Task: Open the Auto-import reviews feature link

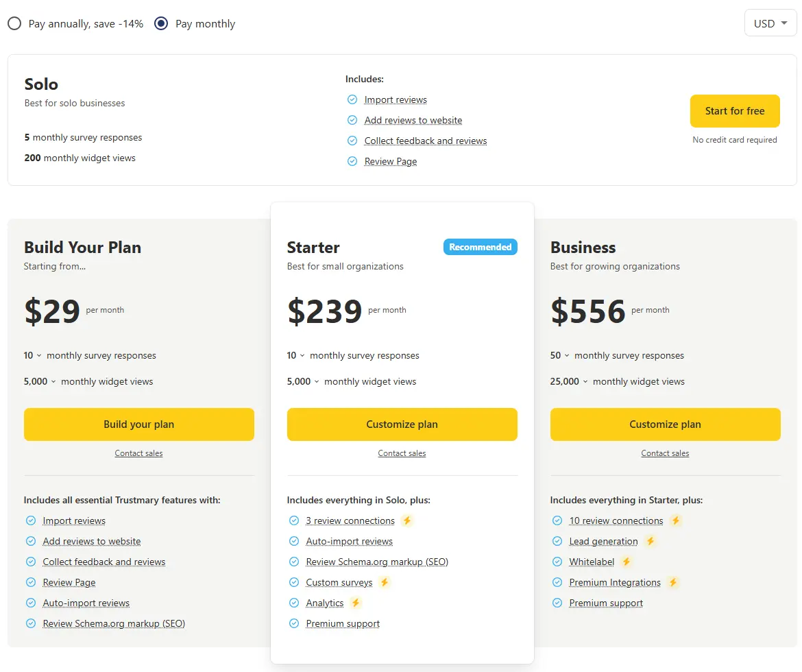Action: 350,541
